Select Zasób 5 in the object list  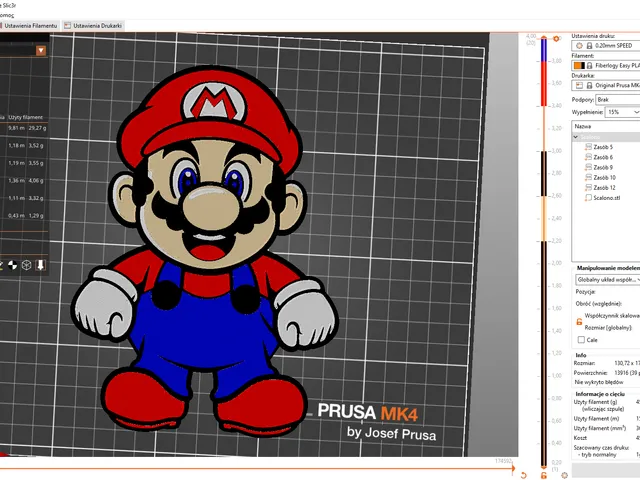point(603,147)
